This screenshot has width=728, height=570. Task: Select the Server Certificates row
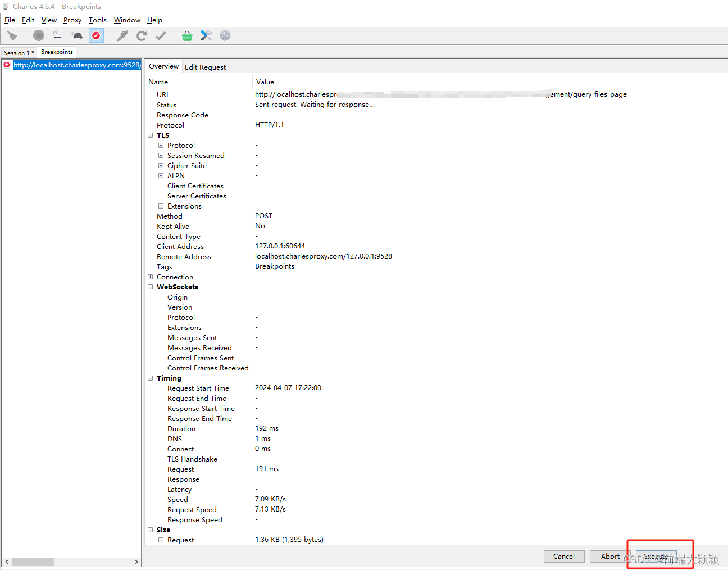point(436,196)
